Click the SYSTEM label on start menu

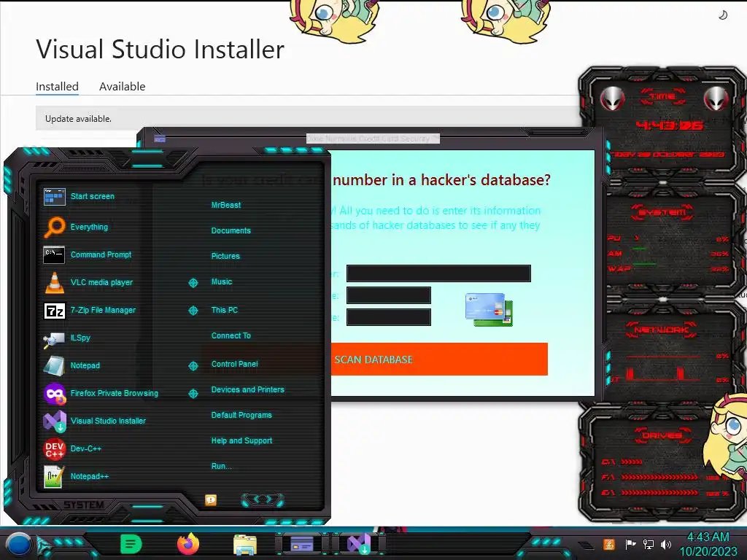click(84, 505)
